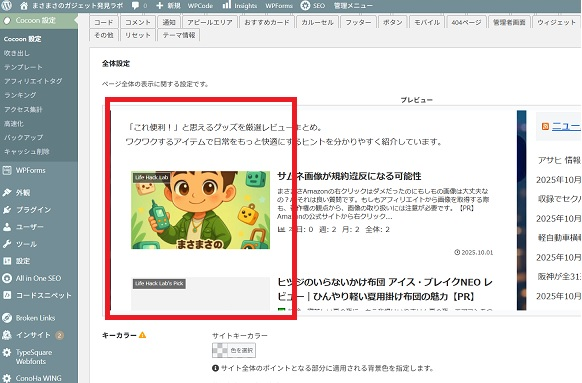This screenshot has width=582, height=383.
Task: Switch to the コメント tab
Action: (x=138, y=22)
